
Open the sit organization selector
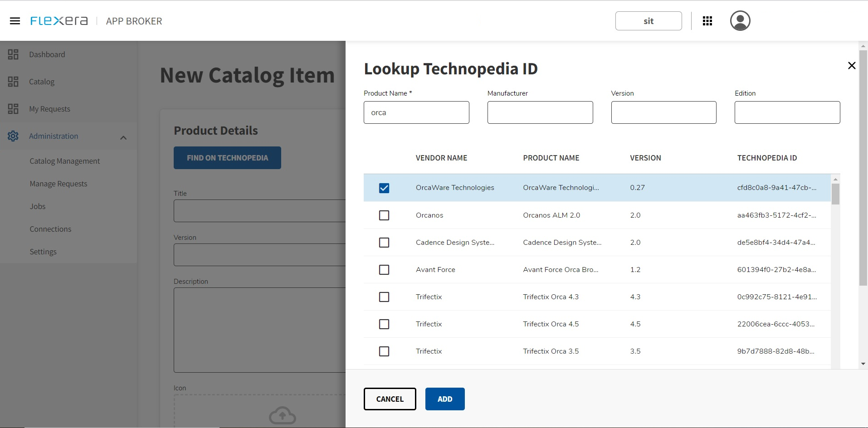649,21
